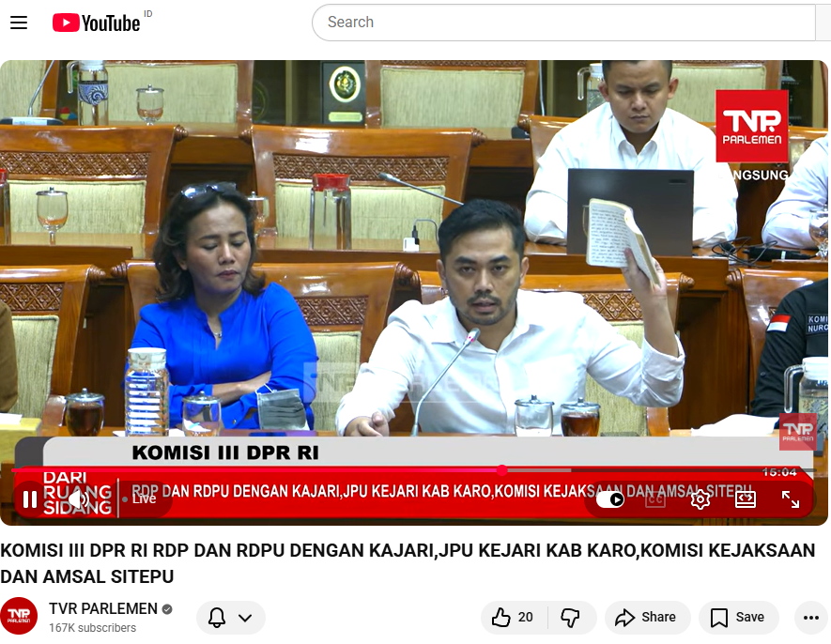Open player settings gear
831x644 pixels.
700,499
